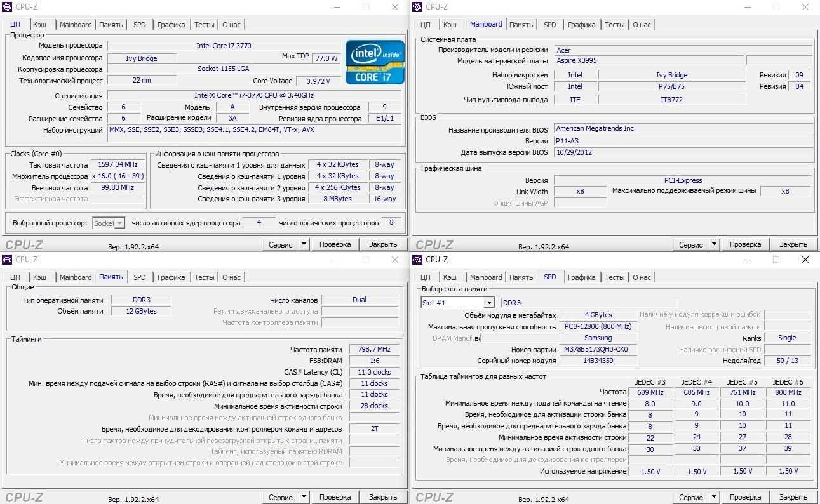Click the 10/29/2012 BIOS date value
The width and height of the screenshot is (820, 504).
click(x=683, y=153)
